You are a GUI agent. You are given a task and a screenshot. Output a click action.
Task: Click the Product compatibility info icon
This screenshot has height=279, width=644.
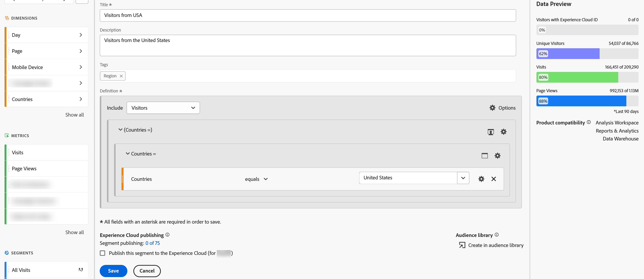pyautogui.click(x=588, y=122)
